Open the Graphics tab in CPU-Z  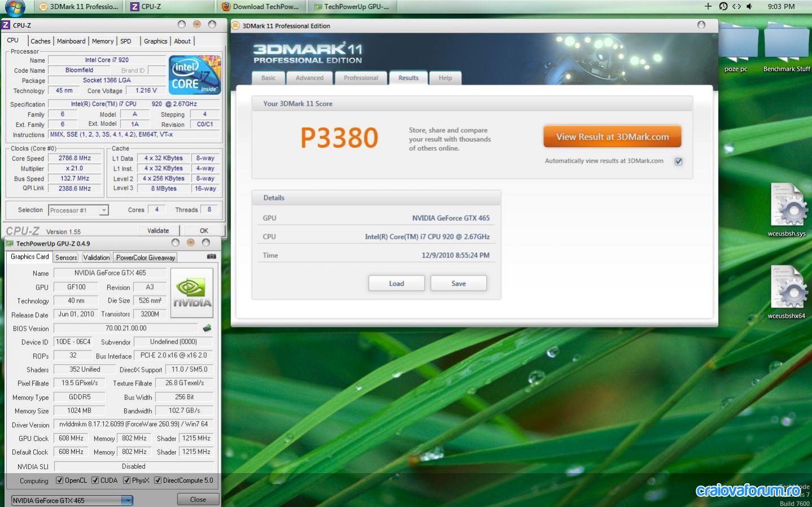point(155,41)
